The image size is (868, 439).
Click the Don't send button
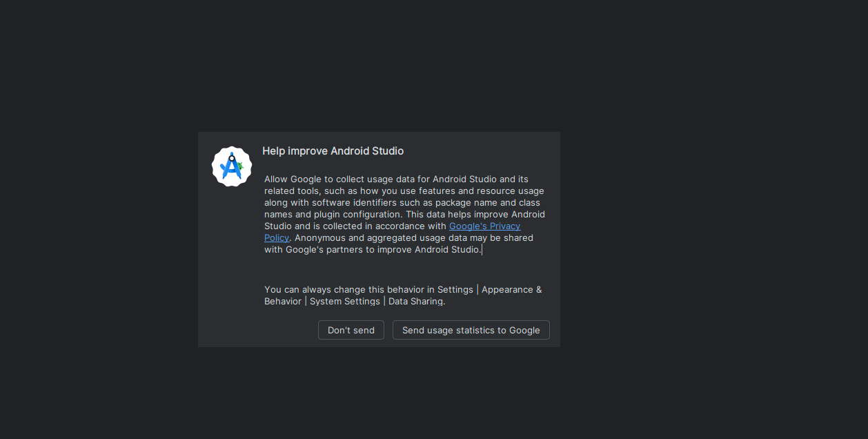351,330
